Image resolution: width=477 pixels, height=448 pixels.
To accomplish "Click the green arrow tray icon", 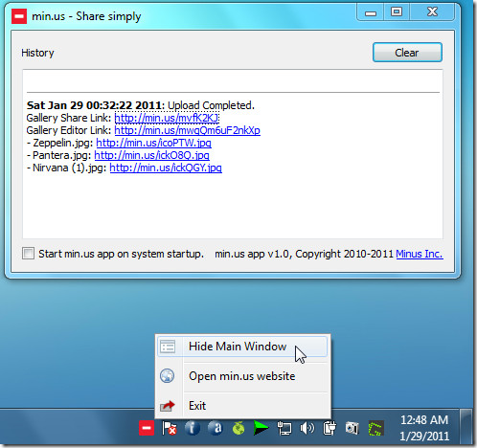I will point(261,428).
